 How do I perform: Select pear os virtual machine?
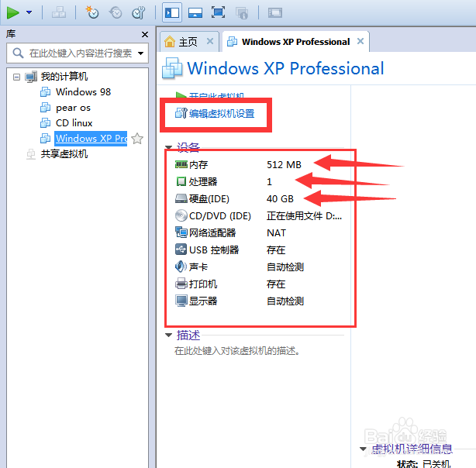coord(73,108)
